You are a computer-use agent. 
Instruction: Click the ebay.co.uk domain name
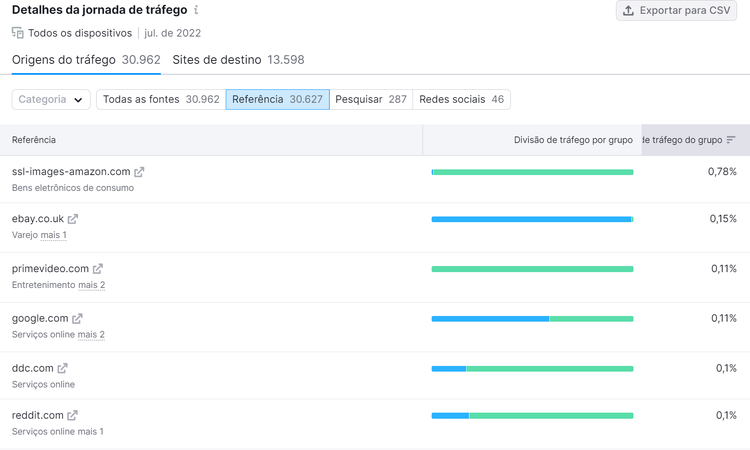tap(38, 219)
